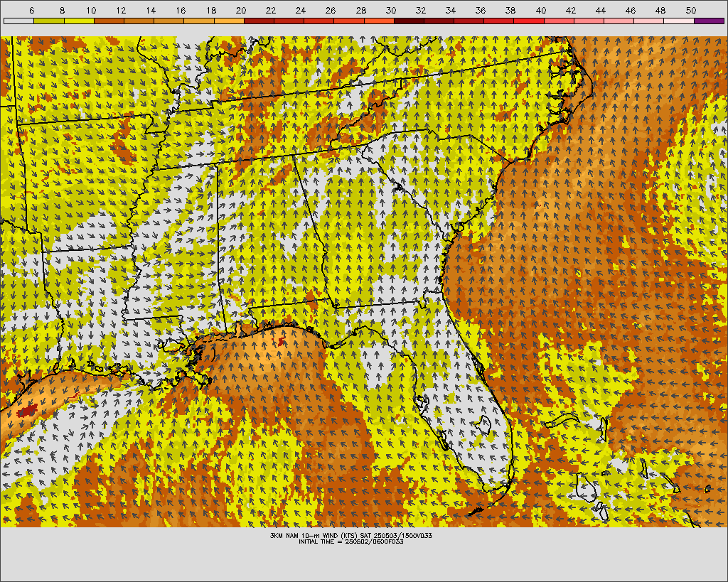
Task: Pick the near-white swatch between 48 and 50
Action: 679,21
